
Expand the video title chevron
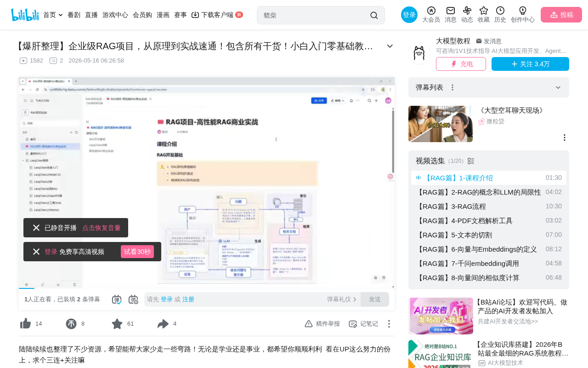coord(390,46)
